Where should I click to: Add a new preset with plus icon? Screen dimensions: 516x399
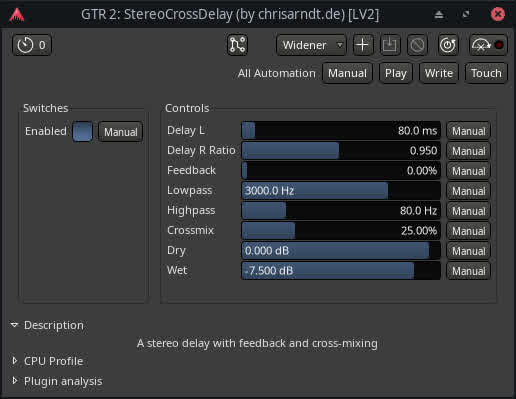[x=363, y=45]
